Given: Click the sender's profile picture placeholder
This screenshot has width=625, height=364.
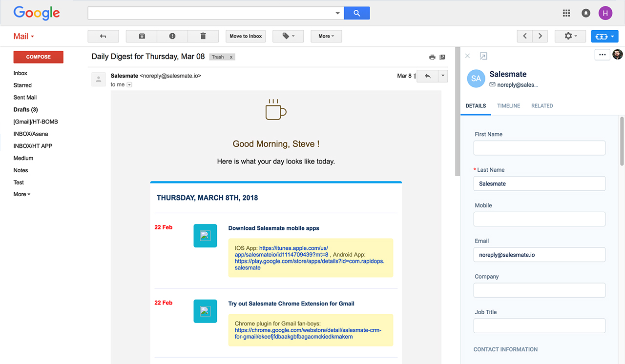Looking at the screenshot, I should tap(99, 79).
